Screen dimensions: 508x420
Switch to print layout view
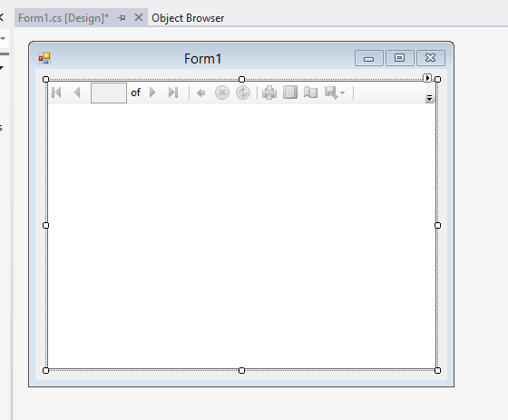[x=290, y=93]
